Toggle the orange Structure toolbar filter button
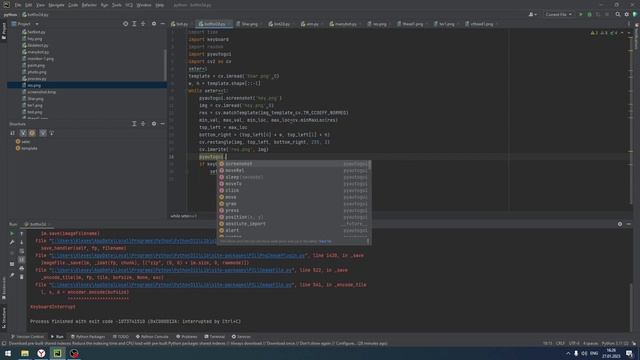 [x=32, y=133]
